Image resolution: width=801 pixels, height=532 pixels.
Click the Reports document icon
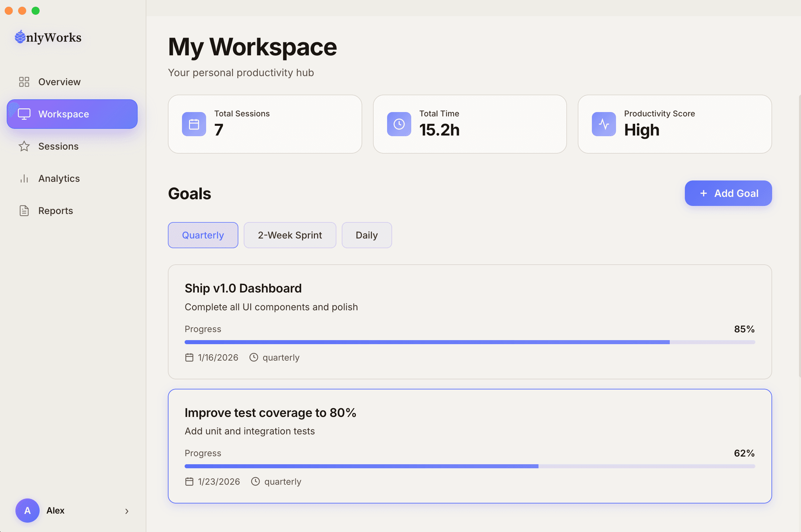pyautogui.click(x=24, y=211)
